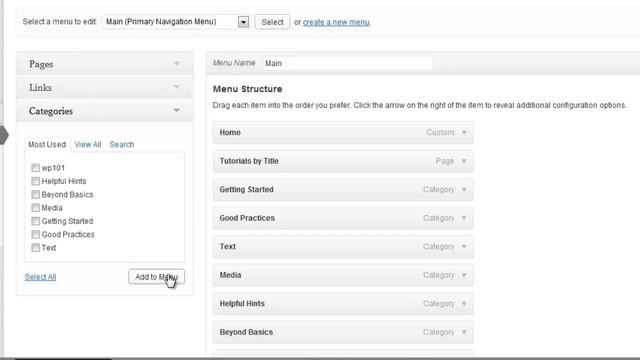Image resolution: width=640 pixels, height=360 pixels.
Task: Click the Text menu item title
Action: coord(227,247)
